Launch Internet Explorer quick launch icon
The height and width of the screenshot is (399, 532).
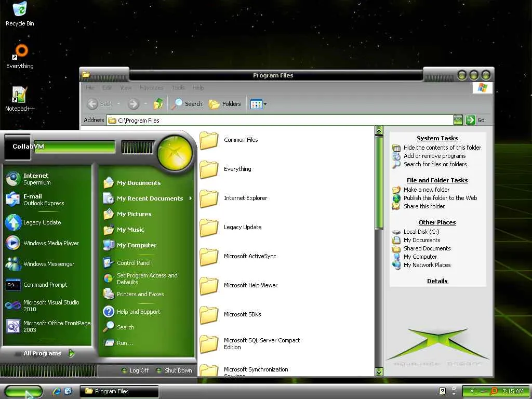pyautogui.click(x=57, y=391)
